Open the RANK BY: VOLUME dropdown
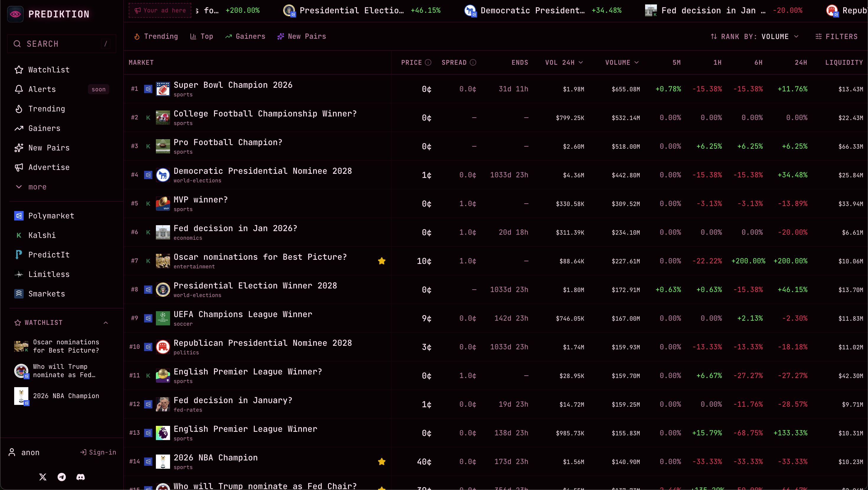The height and width of the screenshot is (490, 868). click(x=755, y=36)
